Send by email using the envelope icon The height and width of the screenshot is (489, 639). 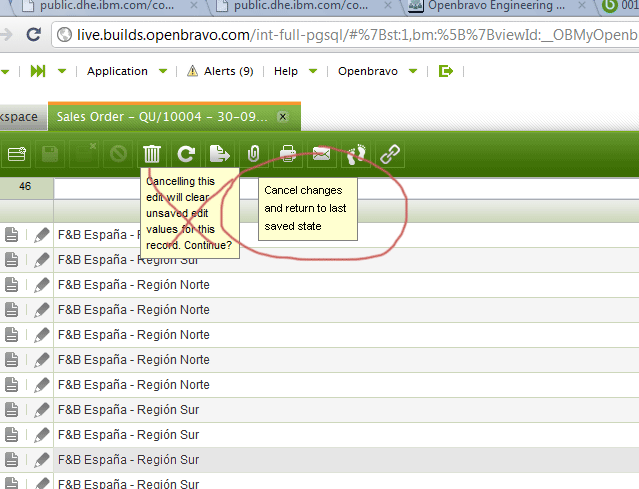pos(322,154)
